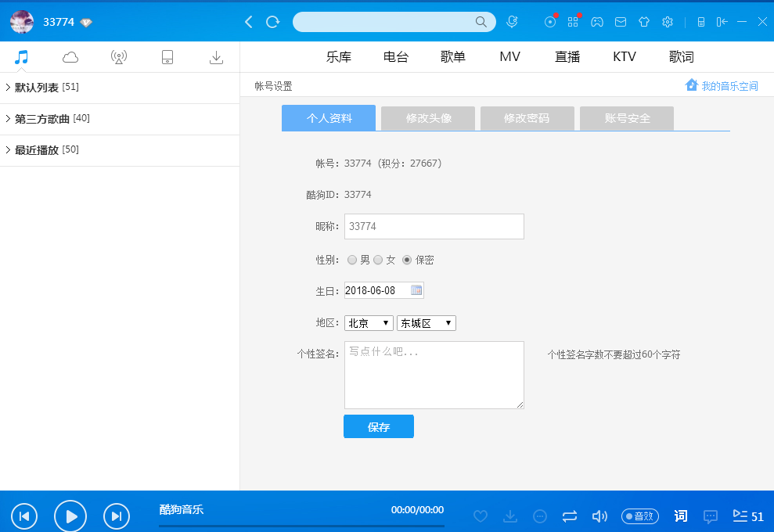
Task: Download the current song from player bar
Action: click(x=510, y=516)
